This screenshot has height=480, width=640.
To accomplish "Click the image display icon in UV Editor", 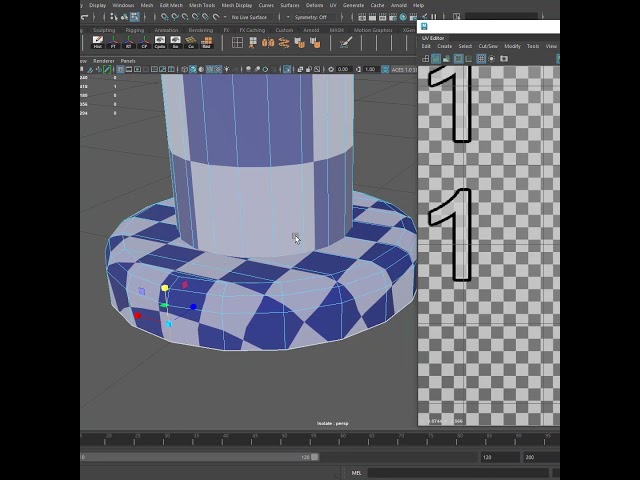I will [447, 59].
